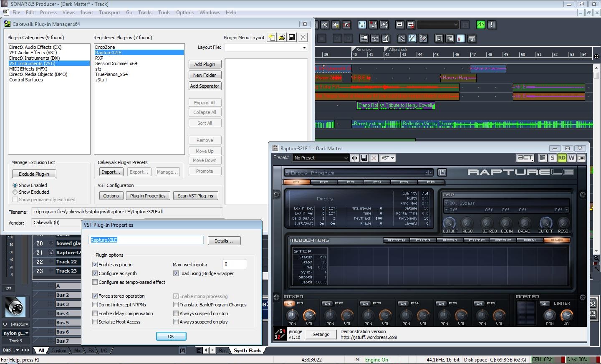Open the Layout File dropdown
Image resolution: width=601 pixels, height=364 pixels.
[304, 47]
